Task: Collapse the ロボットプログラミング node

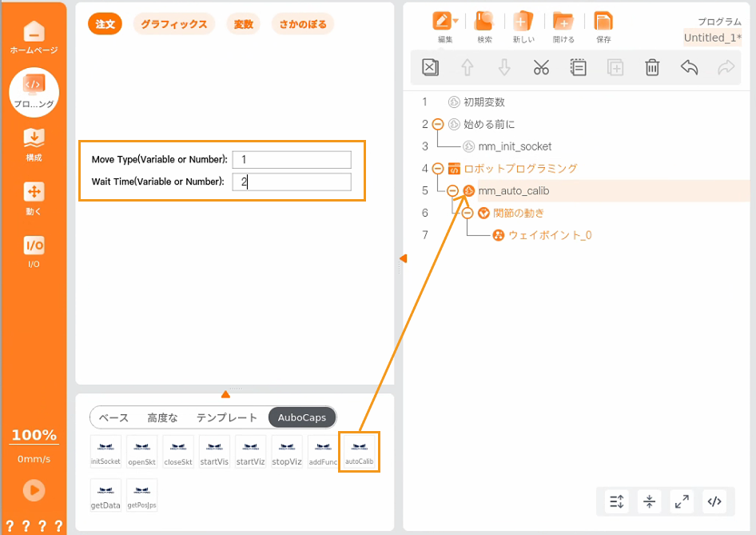Action: pos(438,169)
